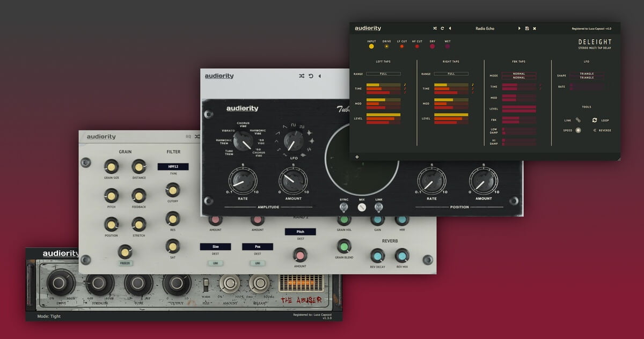
Task: Flip the Link switch on tremolo plugin
Action: tap(379, 208)
